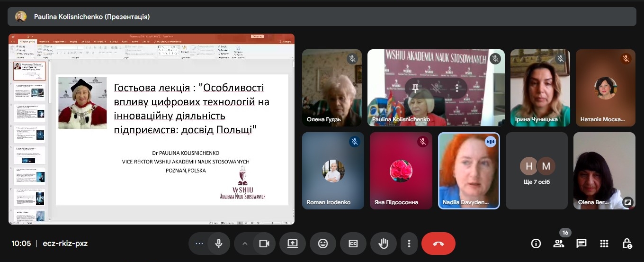Click picture-in-picture icon on Olena Ber tile
Image resolution: width=644 pixels, height=262 pixels.
(x=627, y=201)
